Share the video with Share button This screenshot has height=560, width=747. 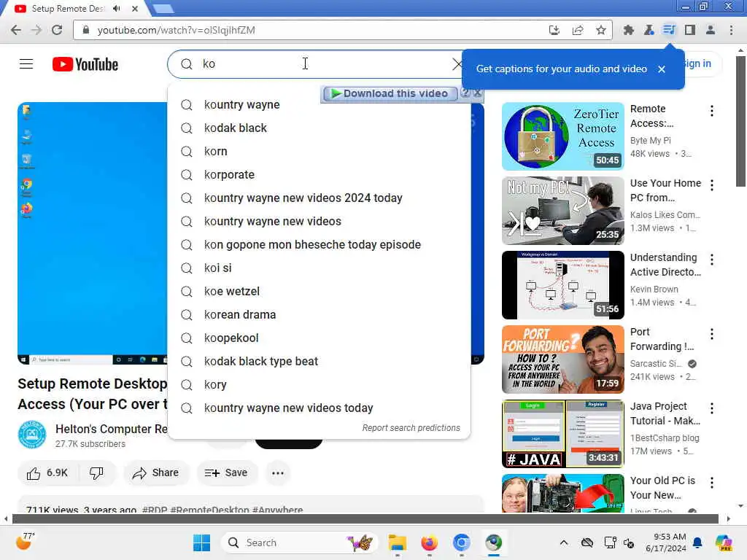pyautogui.click(x=156, y=472)
